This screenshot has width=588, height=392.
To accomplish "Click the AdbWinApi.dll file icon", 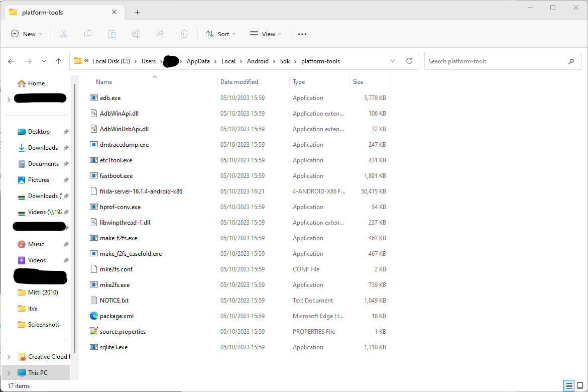I will [x=94, y=114].
